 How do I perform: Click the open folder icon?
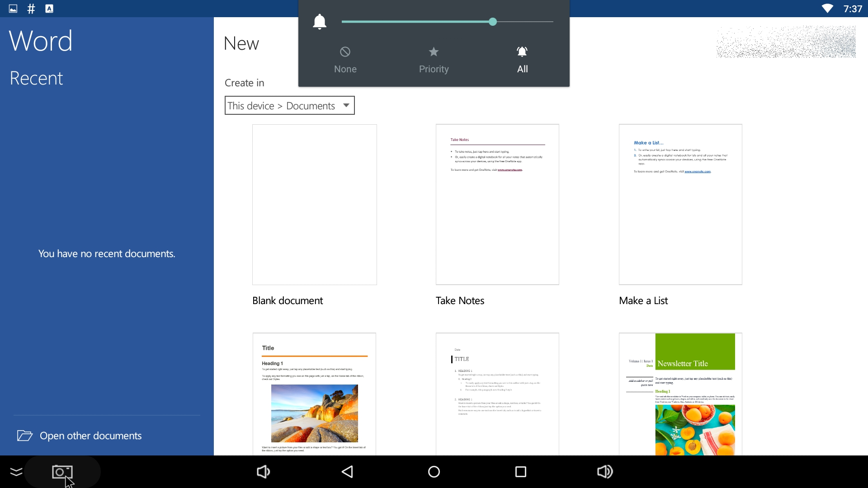coord(25,436)
